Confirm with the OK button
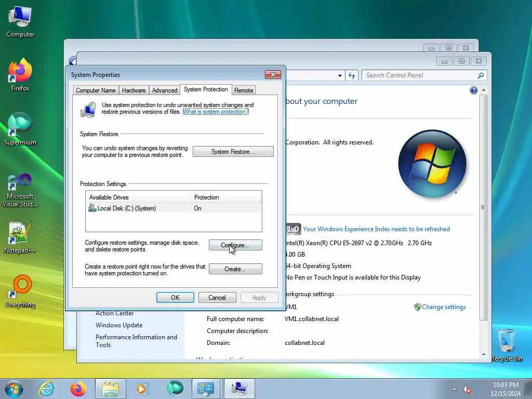Viewport: 532px width, 399px height. click(x=175, y=298)
